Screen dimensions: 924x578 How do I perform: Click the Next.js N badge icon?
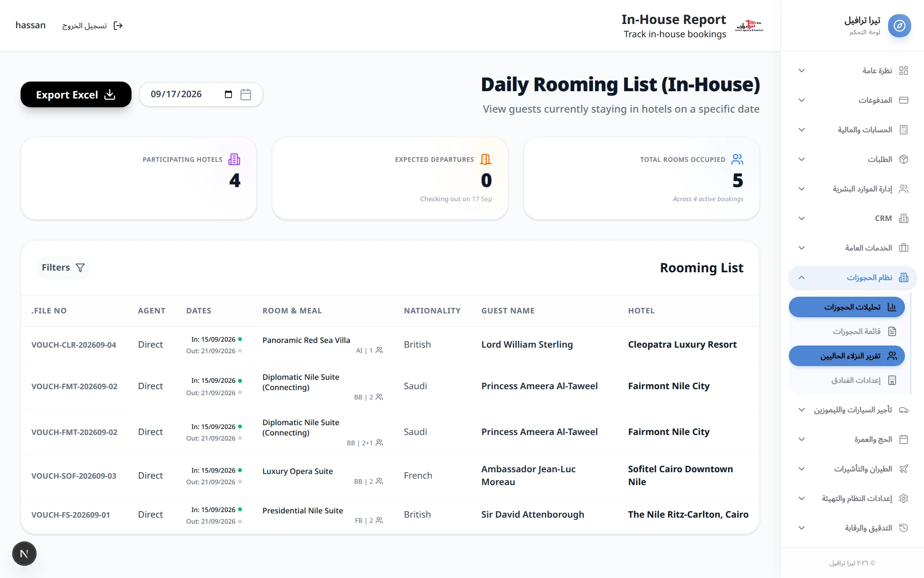point(24,554)
